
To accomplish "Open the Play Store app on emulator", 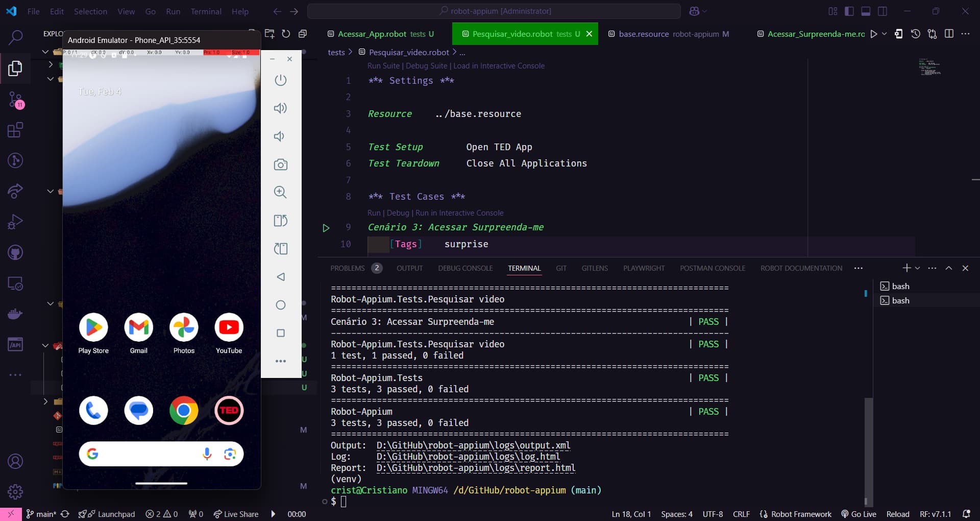I will 93,334.
